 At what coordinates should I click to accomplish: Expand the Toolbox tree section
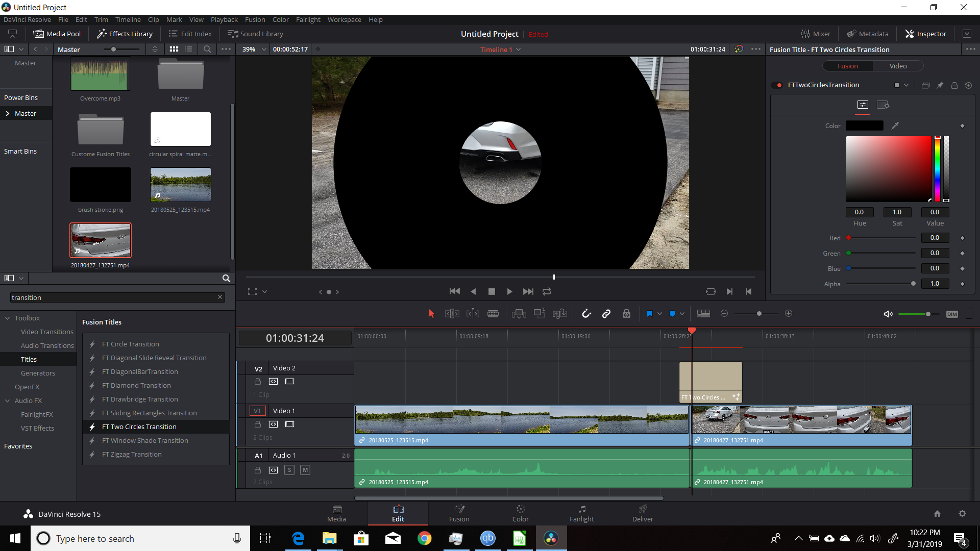point(8,318)
